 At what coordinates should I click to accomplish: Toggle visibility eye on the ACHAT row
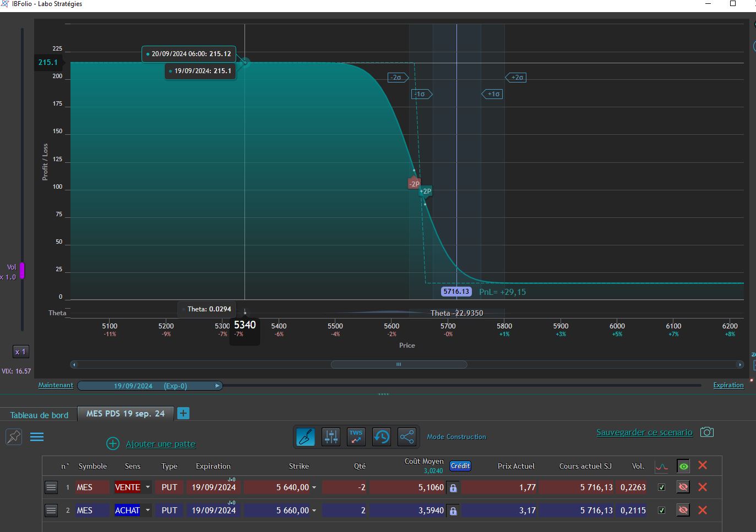click(x=683, y=510)
